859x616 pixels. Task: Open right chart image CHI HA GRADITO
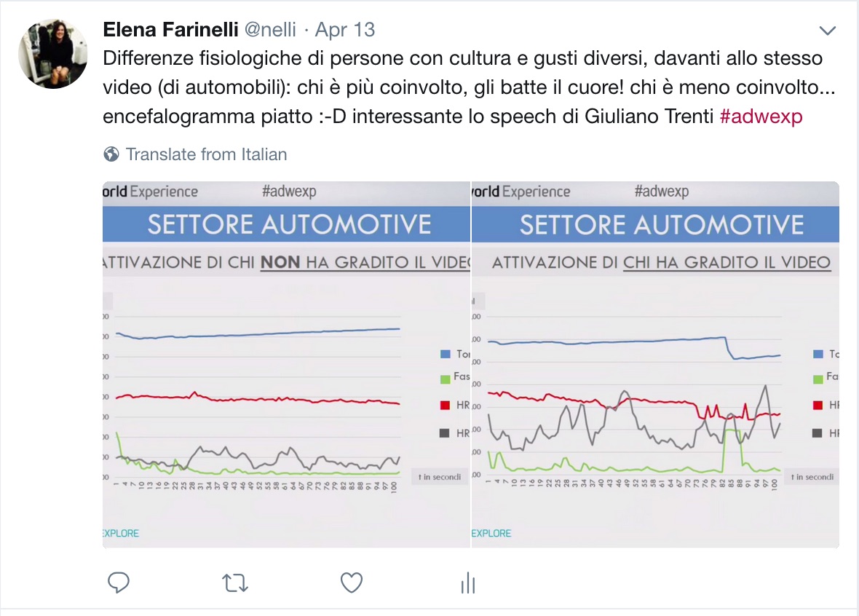coord(655,365)
